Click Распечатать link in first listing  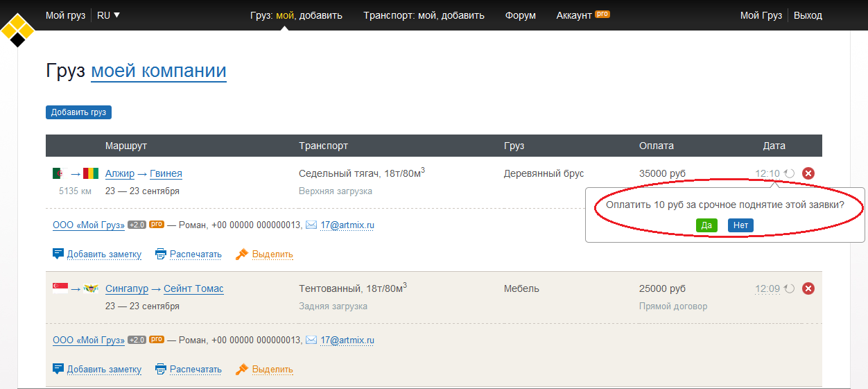coord(196,254)
